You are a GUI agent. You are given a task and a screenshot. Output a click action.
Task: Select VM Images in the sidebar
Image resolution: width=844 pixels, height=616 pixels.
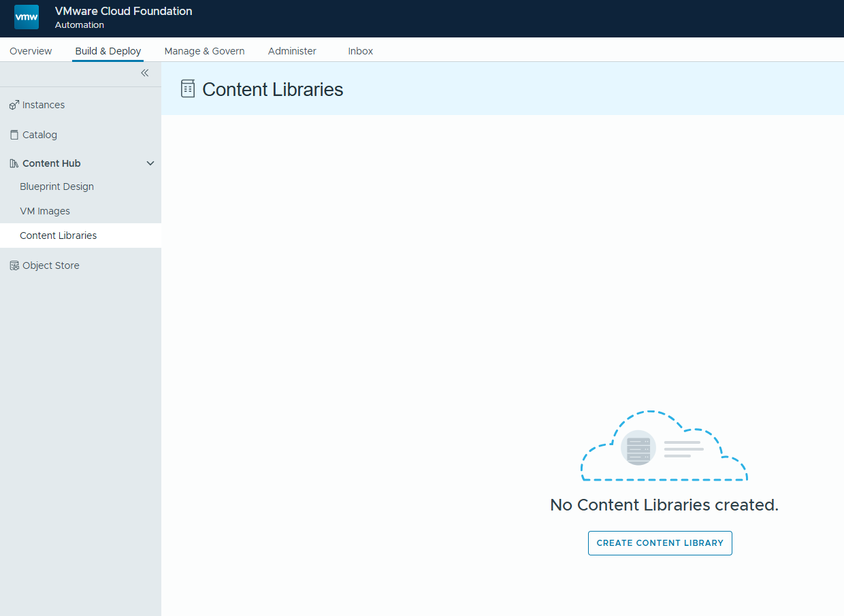point(45,211)
